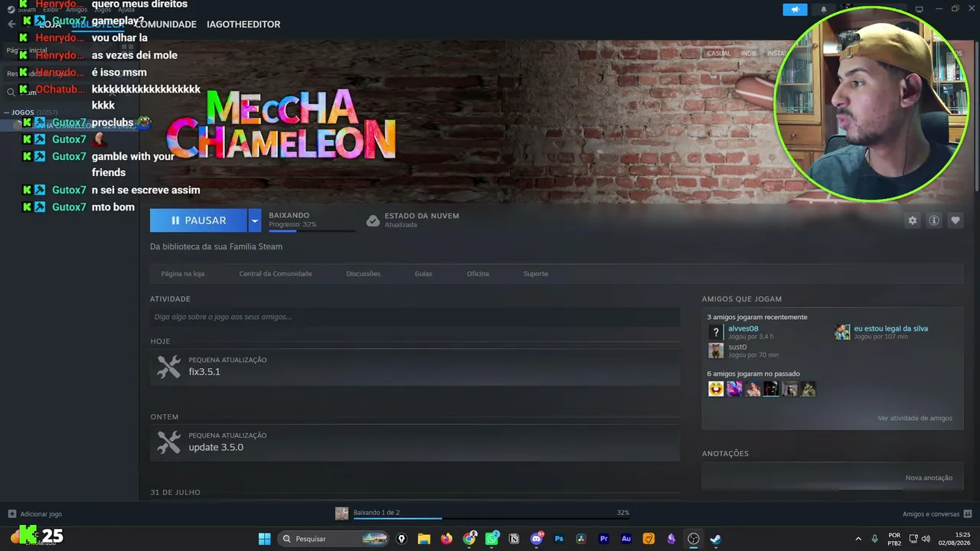Open DaVinci Resolve from taskbar
The height and width of the screenshot is (551, 980).
point(581,539)
